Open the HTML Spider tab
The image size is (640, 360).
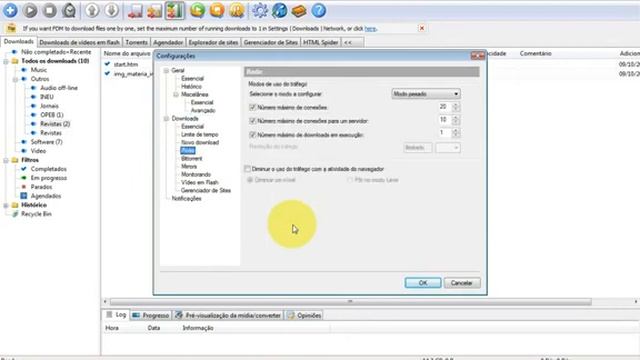(320, 42)
